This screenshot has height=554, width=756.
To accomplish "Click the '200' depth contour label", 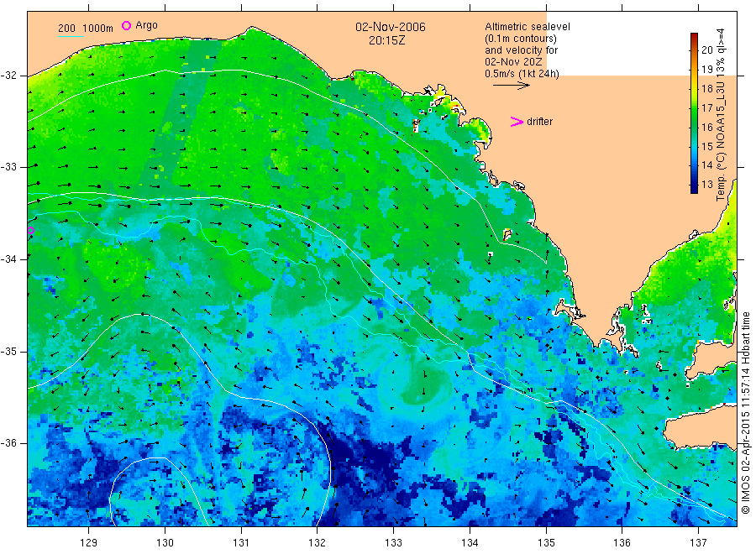I will pos(66,29).
